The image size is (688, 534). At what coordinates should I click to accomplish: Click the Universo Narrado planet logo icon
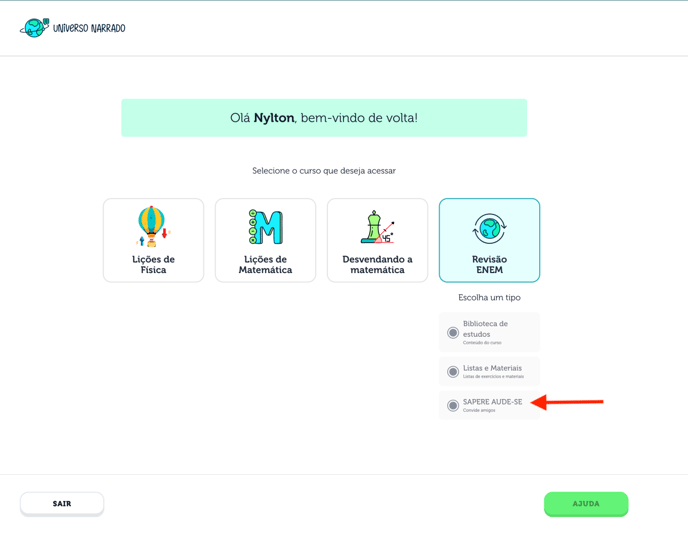click(x=35, y=27)
